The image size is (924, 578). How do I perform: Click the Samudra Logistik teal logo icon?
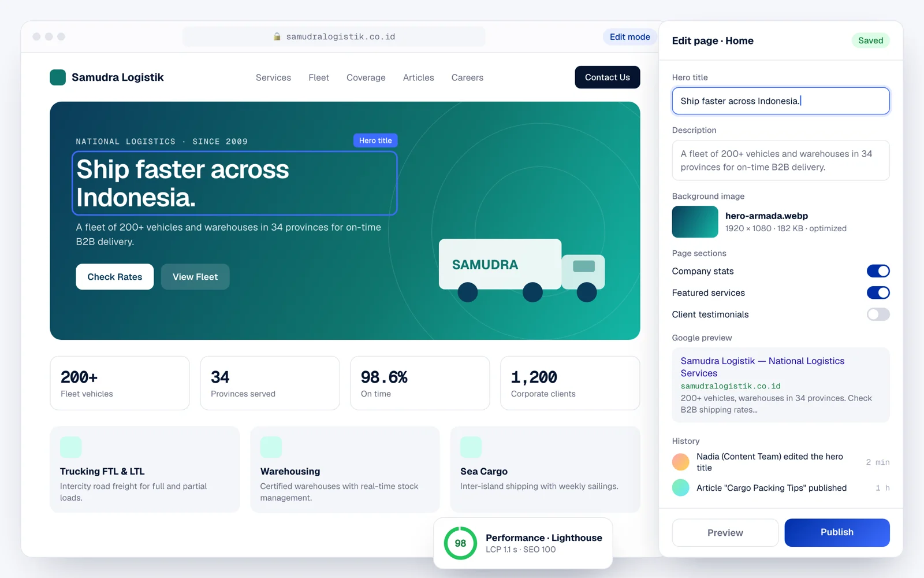coord(58,77)
